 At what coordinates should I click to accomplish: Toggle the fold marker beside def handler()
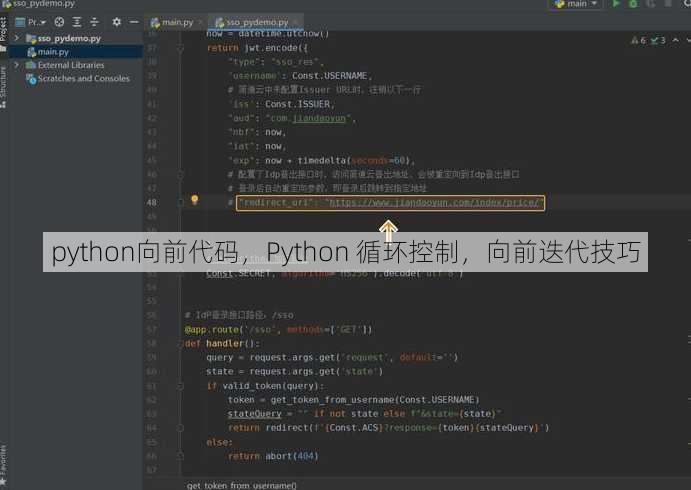pos(181,344)
